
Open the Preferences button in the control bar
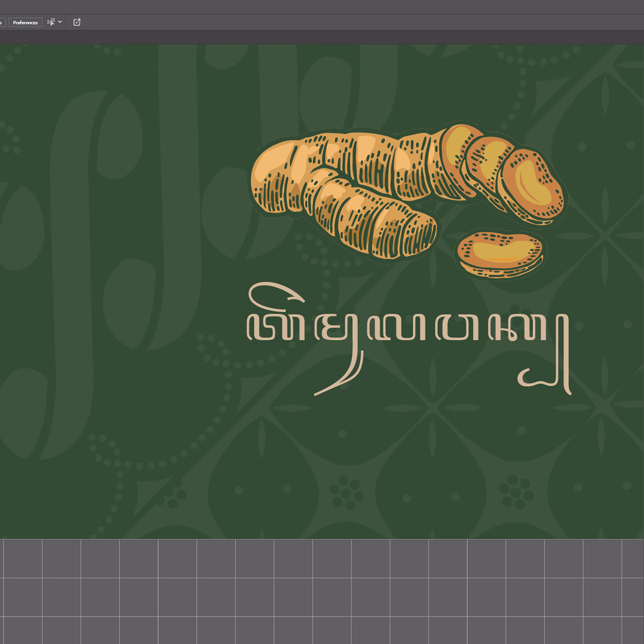click(25, 22)
